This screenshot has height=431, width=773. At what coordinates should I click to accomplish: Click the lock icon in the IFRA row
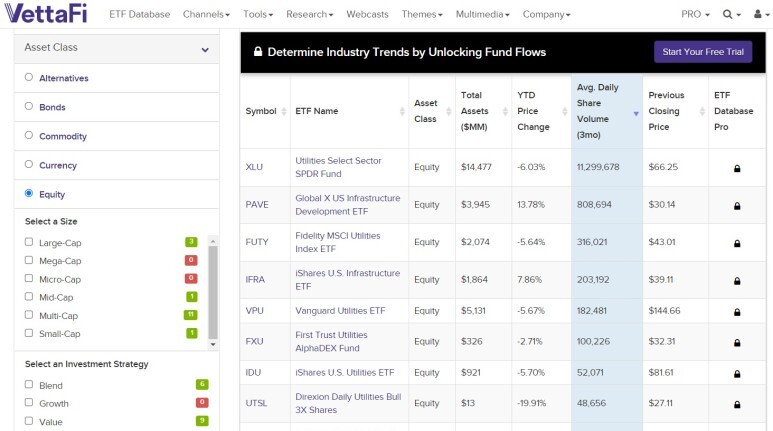coord(737,281)
